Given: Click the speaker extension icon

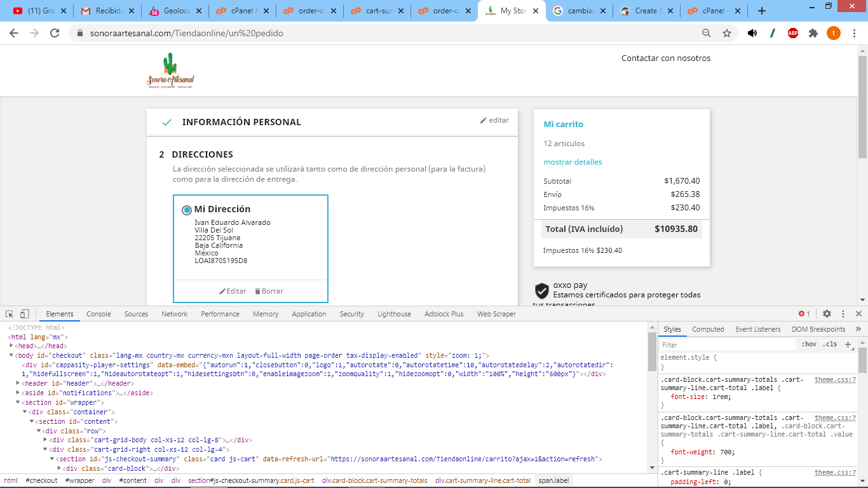Looking at the screenshot, I should [752, 33].
